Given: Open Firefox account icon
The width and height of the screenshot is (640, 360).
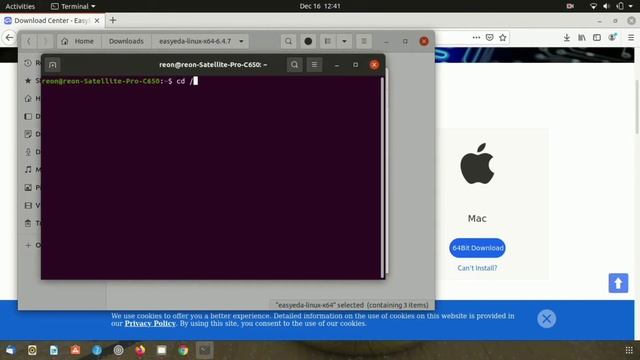Looking at the screenshot, I should 612,38.
